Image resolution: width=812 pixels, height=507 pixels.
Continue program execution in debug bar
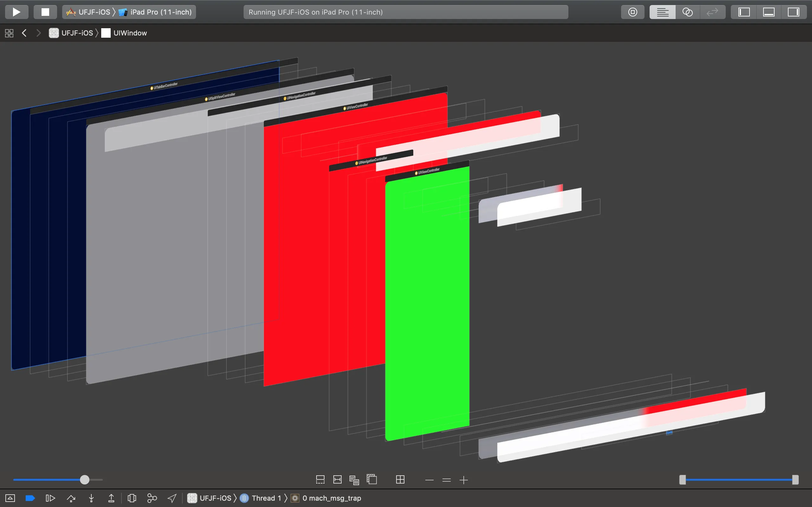tap(50, 498)
